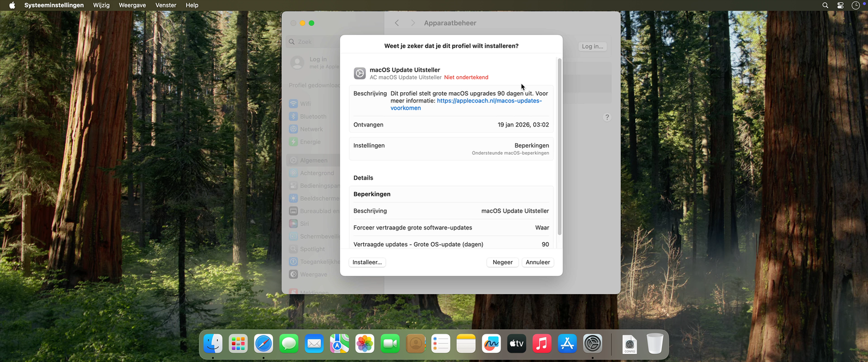
Task: Click the macOS Update Uitsteller profile icon
Action: (x=360, y=73)
